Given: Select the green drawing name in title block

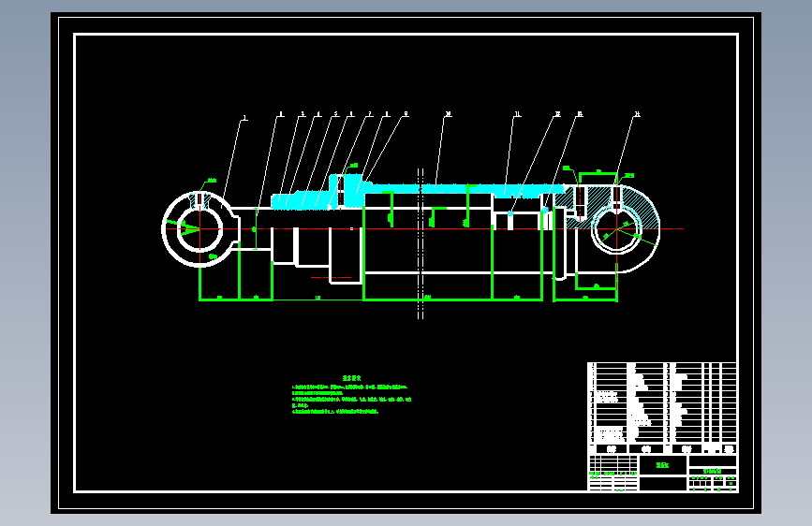Looking at the screenshot, I should 662,465.
